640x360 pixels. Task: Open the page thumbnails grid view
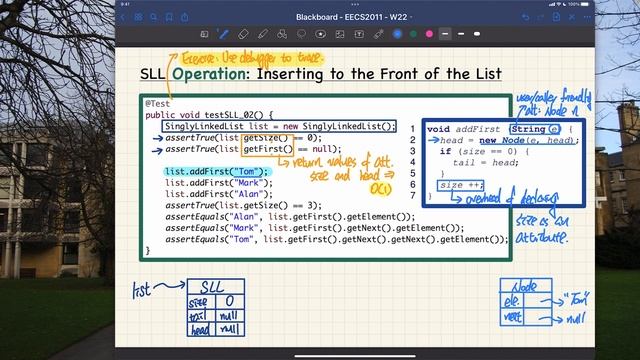pos(139,17)
